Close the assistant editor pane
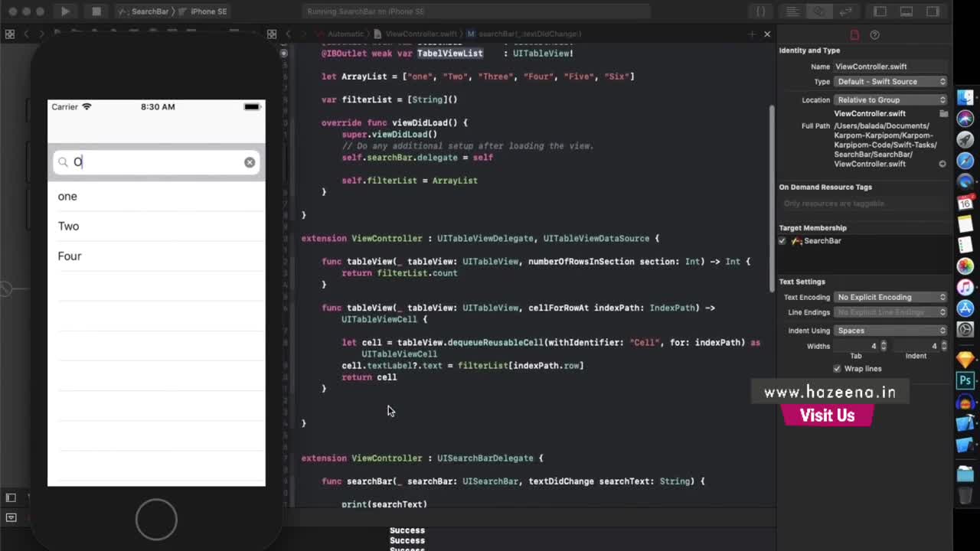The width and height of the screenshot is (980, 551). [767, 34]
